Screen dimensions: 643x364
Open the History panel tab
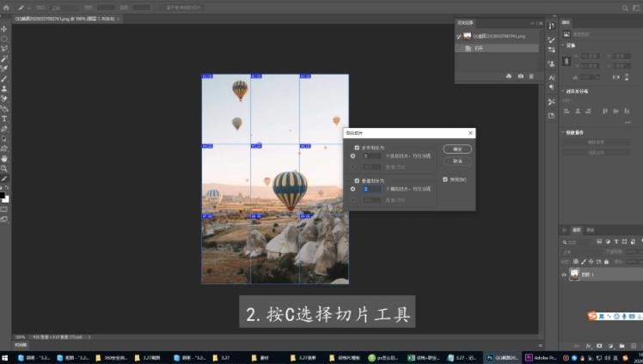[x=466, y=23]
